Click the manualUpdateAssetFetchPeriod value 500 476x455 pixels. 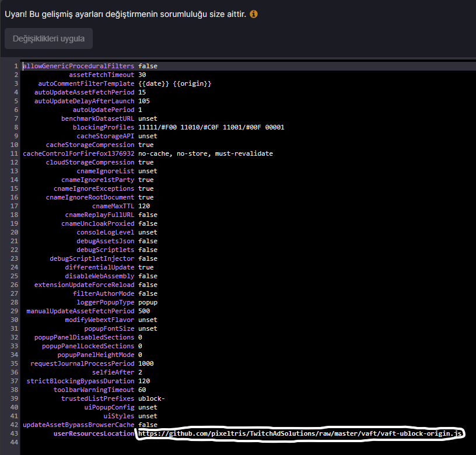(x=144, y=311)
